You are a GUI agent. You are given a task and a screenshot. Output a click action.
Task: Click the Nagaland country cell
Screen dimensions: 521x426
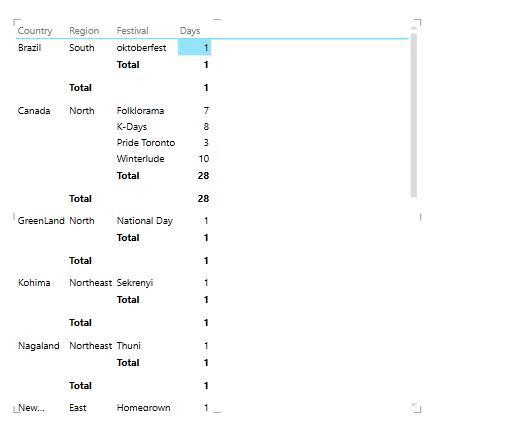click(39, 346)
